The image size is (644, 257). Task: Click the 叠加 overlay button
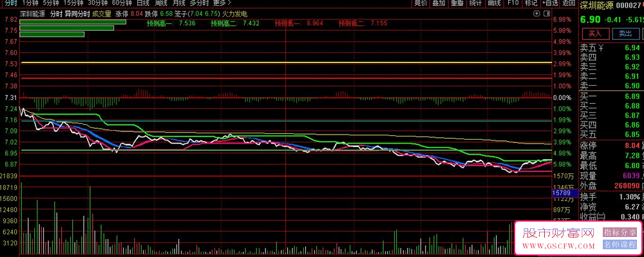439,3
